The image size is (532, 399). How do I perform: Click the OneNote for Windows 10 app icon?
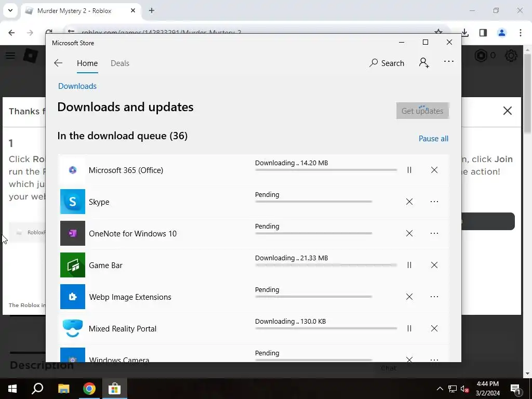click(73, 233)
